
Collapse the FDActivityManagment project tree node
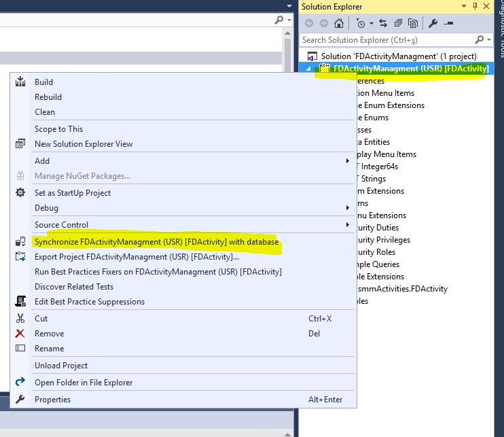308,69
